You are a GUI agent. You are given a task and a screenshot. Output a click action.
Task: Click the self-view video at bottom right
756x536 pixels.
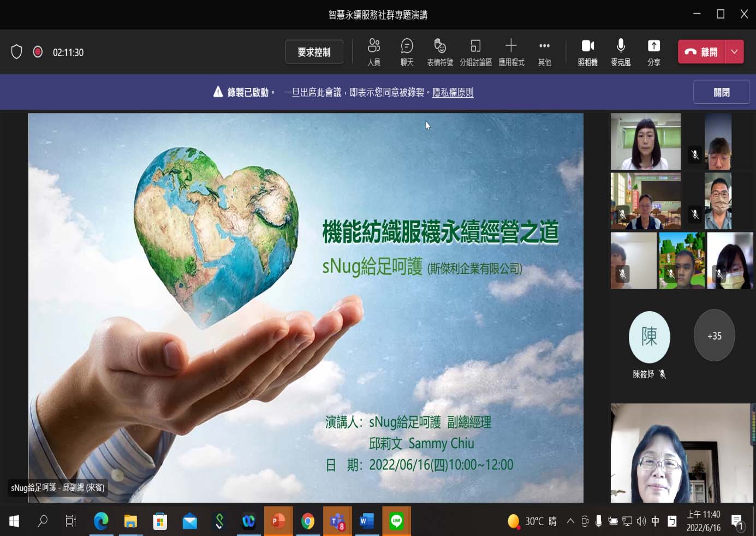click(681, 453)
